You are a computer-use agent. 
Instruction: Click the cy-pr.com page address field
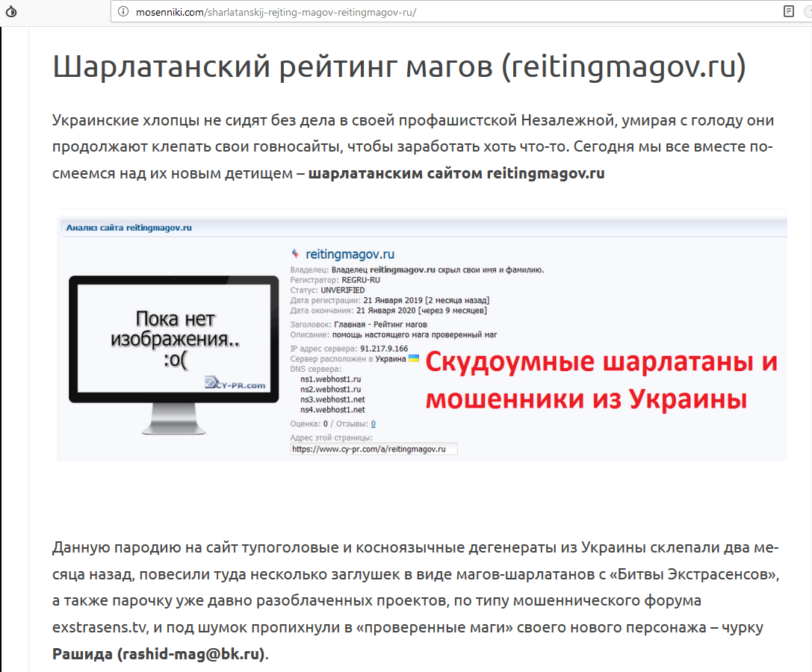pos(374,449)
